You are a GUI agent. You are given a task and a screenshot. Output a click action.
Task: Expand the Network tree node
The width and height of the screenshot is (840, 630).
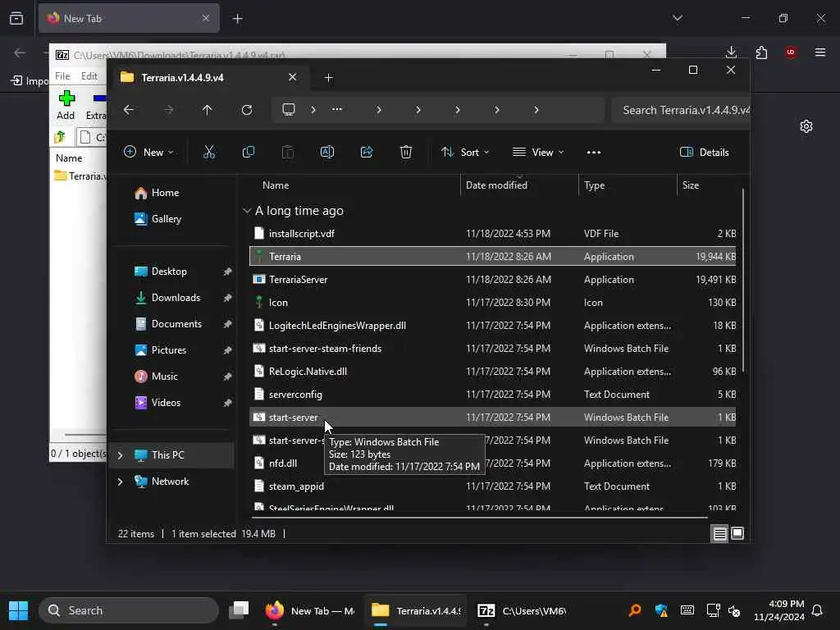120,482
